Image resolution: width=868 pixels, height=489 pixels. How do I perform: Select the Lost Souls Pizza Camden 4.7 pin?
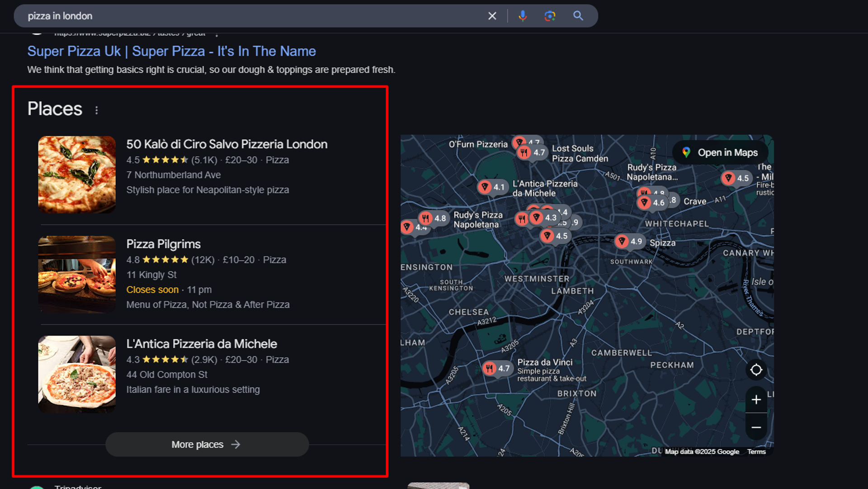(532, 152)
